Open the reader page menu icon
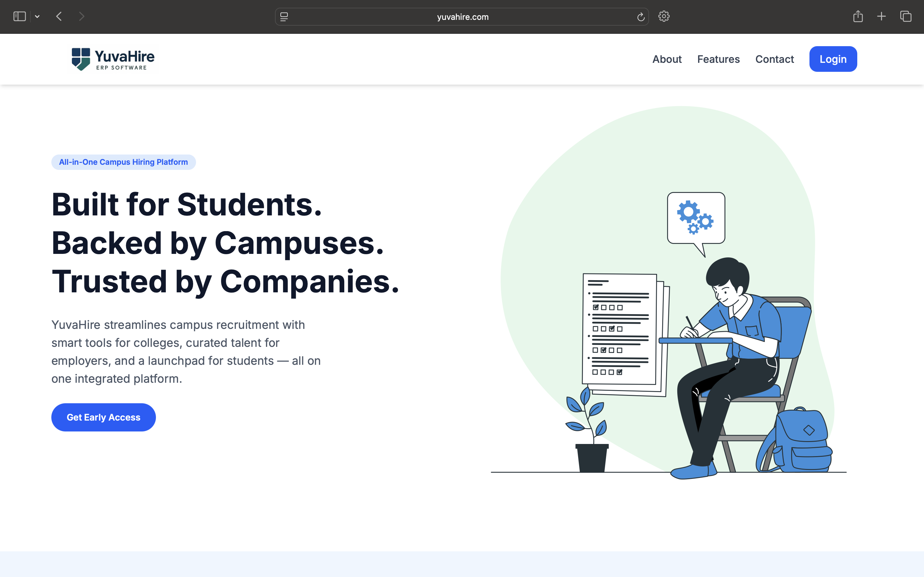Image resolution: width=924 pixels, height=577 pixels. 284,17
